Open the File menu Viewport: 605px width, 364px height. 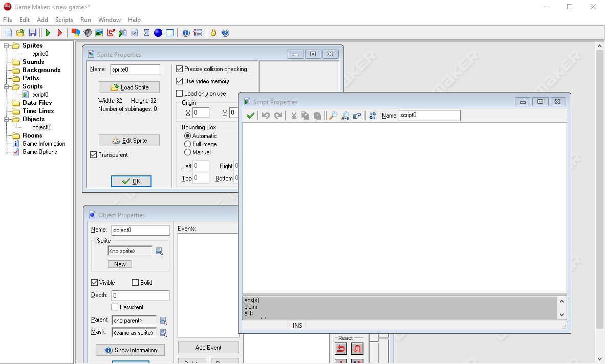(8, 19)
